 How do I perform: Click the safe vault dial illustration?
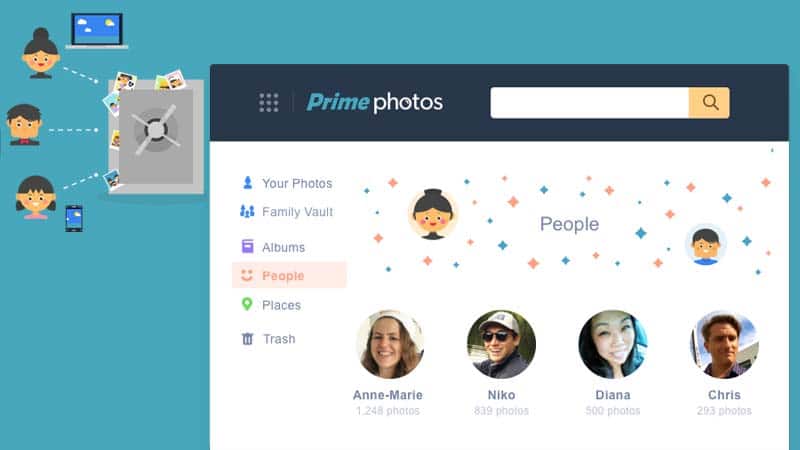pyautogui.click(x=156, y=131)
